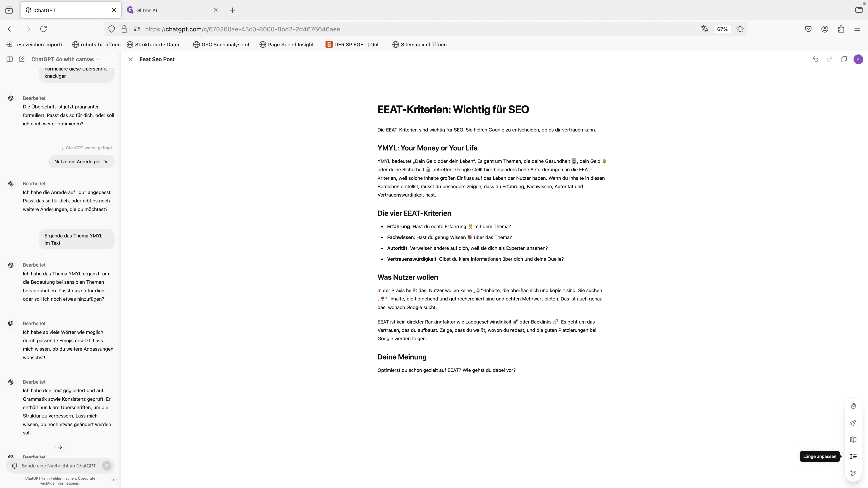Copy canvas content with the copy icon
Screen dimensions: 868x488
coord(843,59)
